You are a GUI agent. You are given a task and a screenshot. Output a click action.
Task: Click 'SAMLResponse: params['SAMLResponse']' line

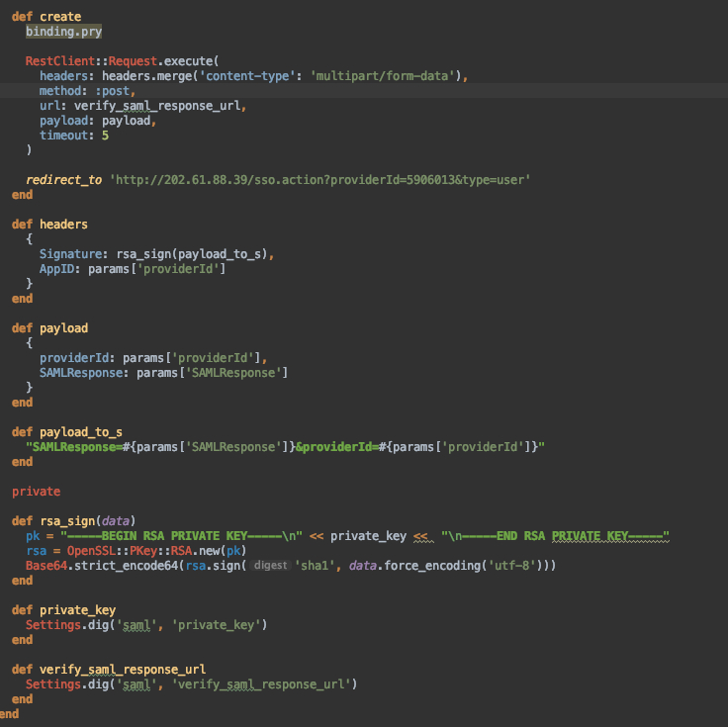pos(163,373)
